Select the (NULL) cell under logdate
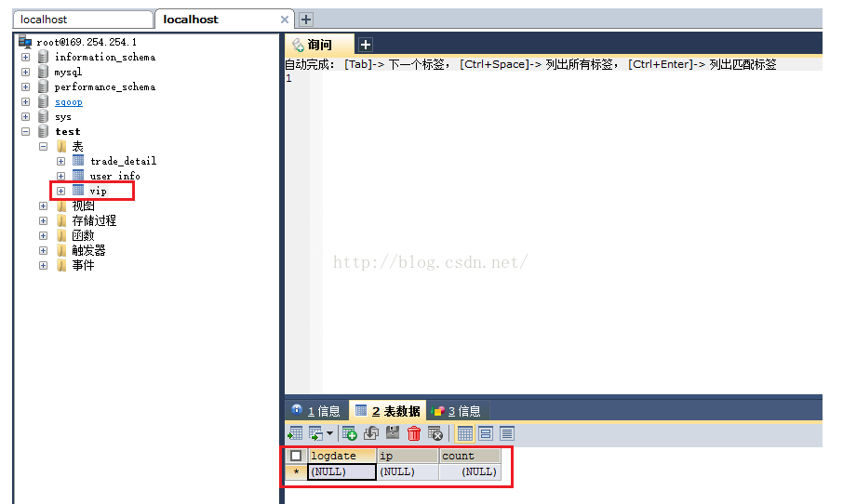This screenshot has height=504, width=843. point(341,471)
